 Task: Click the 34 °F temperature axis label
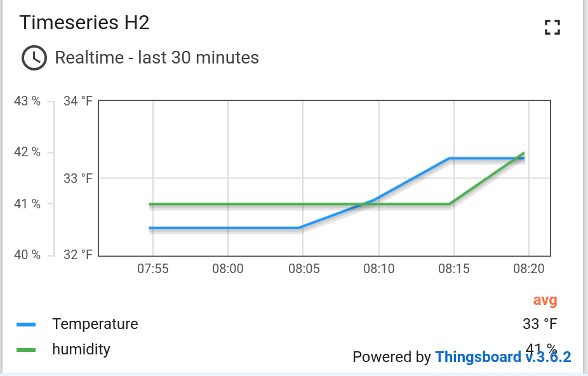(x=78, y=101)
